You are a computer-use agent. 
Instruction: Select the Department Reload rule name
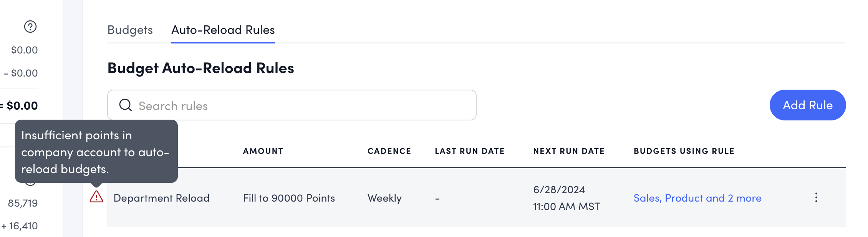(x=161, y=198)
